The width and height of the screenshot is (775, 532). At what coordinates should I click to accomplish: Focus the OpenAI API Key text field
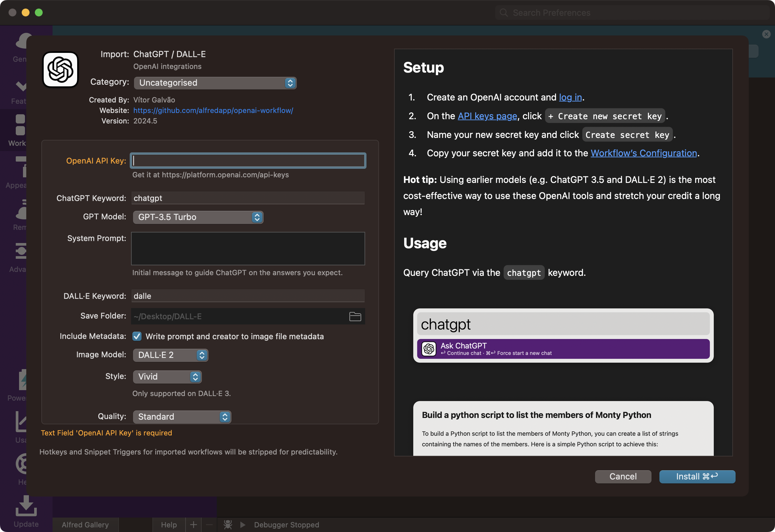[248, 161]
